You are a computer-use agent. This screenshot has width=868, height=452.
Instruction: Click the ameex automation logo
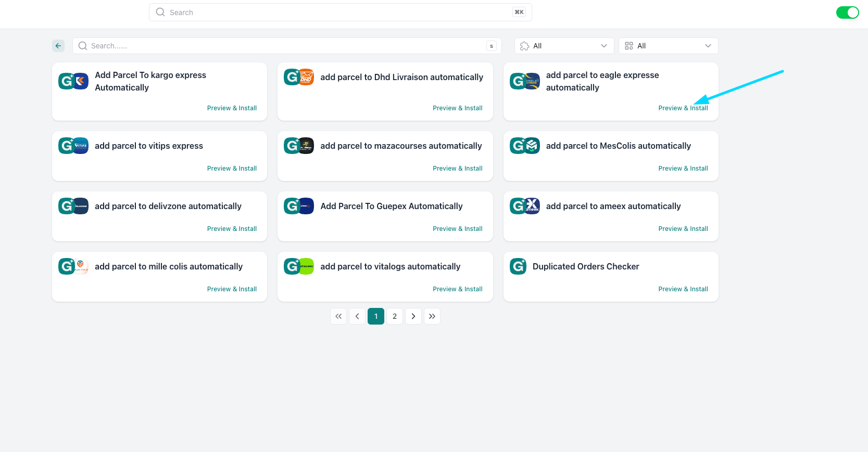click(x=525, y=206)
